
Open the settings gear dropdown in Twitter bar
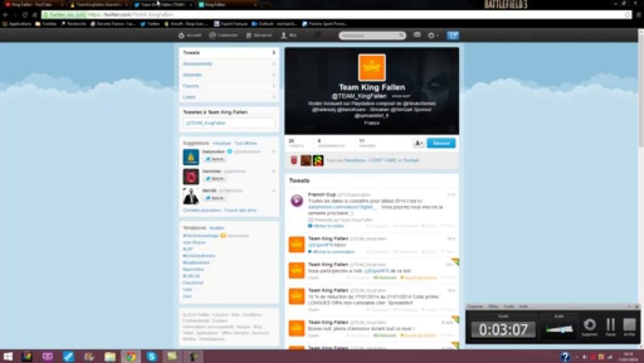tap(433, 35)
